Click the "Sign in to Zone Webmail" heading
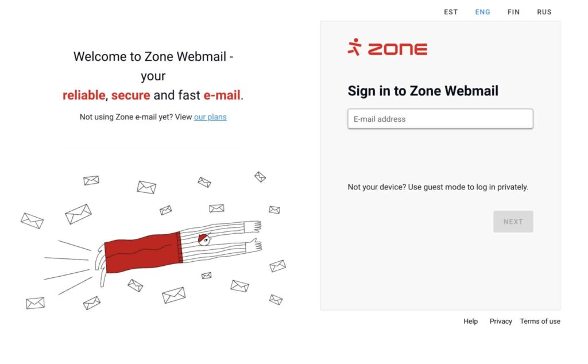Screen dimensions: 588x364 coord(423,91)
